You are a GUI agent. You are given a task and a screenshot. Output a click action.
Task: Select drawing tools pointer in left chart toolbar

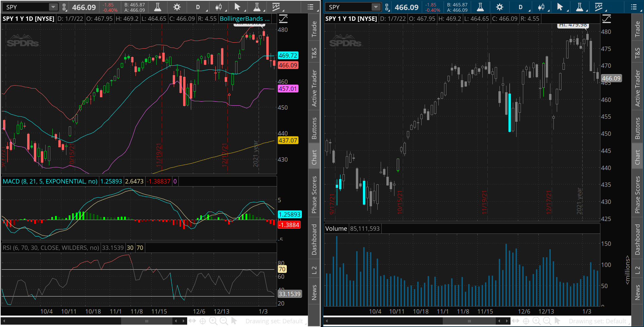(x=237, y=7)
